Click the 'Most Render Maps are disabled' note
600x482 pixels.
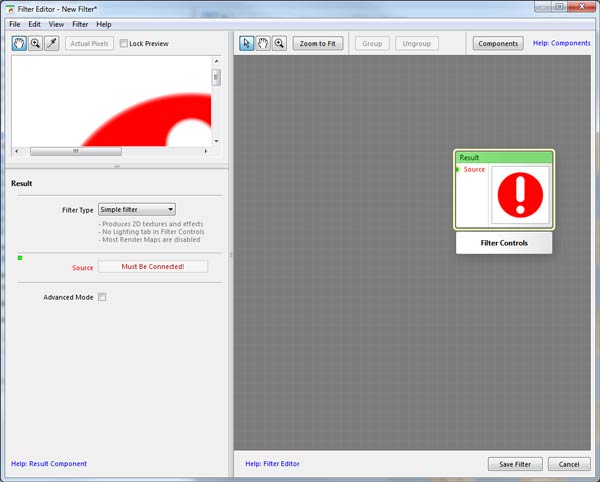[149, 240]
